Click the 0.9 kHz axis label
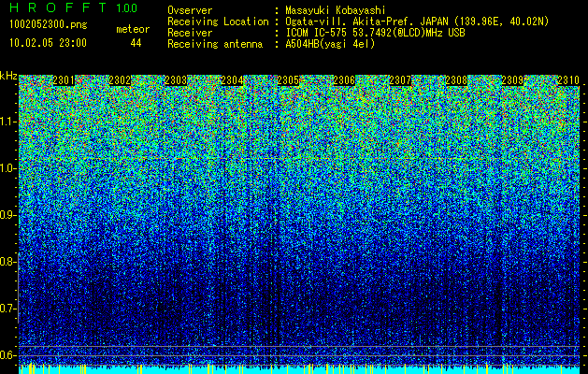 (8, 215)
